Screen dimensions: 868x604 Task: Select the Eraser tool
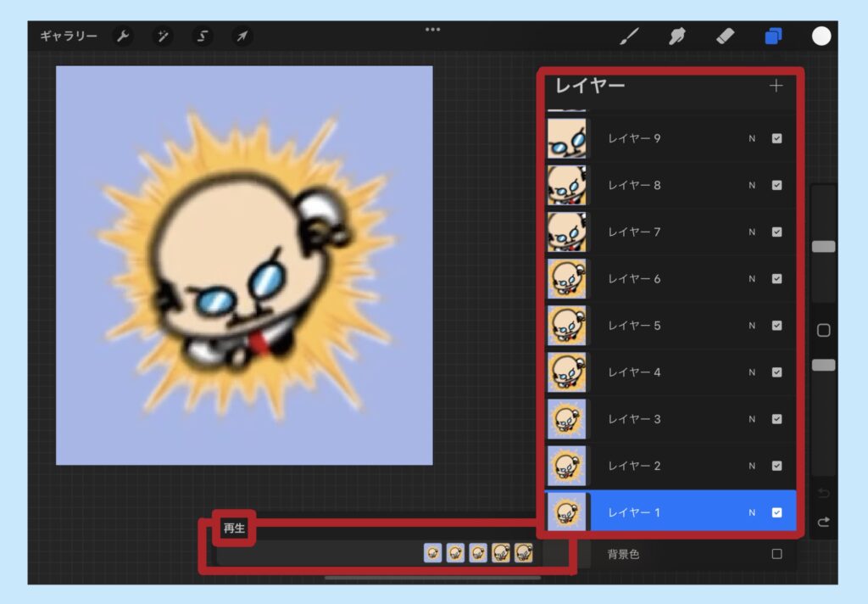pyautogui.click(x=726, y=36)
